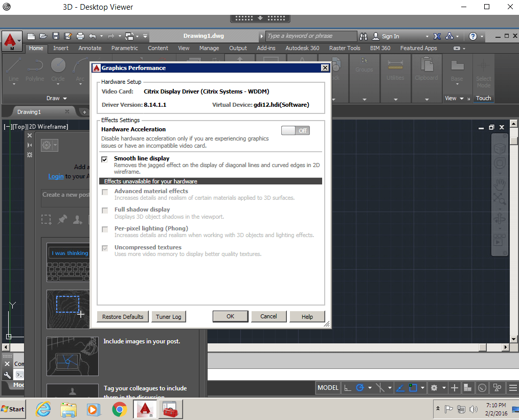Click the Help button in the dialog
This screenshot has height=420, width=519.
pyautogui.click(x=307, y=316)
